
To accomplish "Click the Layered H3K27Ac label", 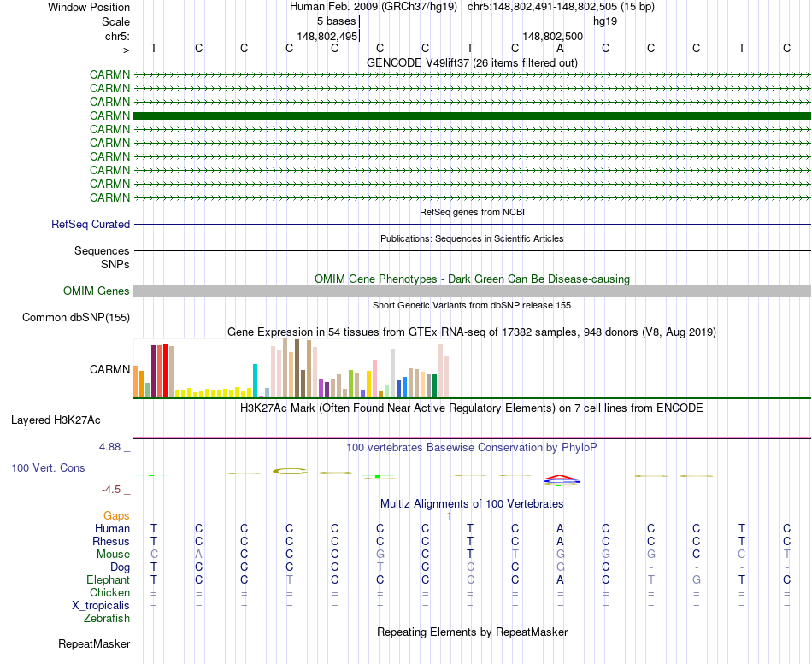I will click(x=56, y=420).
